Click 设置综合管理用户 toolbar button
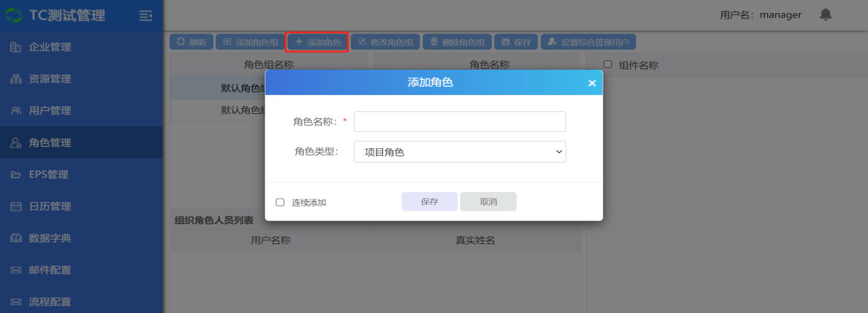 click(x=588, y=42)
